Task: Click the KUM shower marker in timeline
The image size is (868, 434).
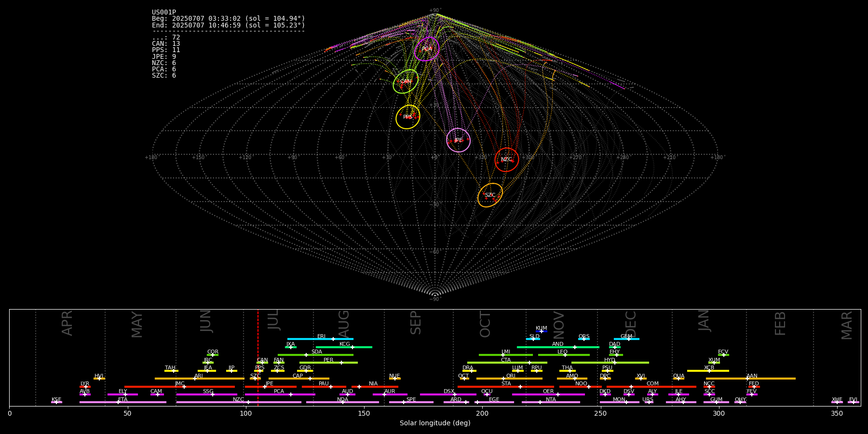Action: (542, 331)
